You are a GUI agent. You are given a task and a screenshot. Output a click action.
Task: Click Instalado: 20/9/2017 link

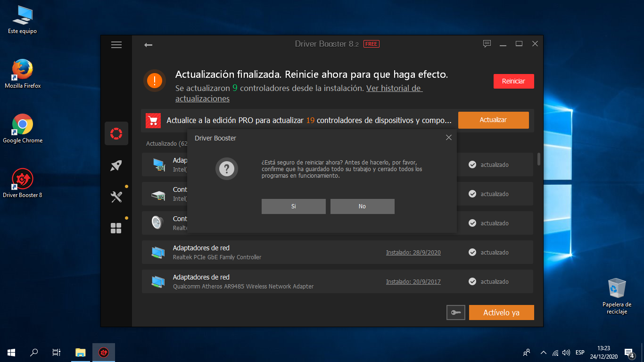coord(413,282)
